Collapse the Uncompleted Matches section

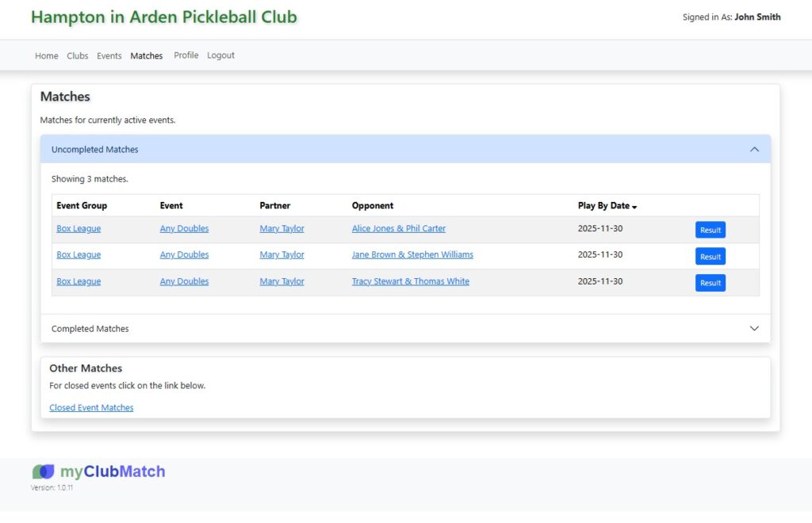tap(754, 149)
